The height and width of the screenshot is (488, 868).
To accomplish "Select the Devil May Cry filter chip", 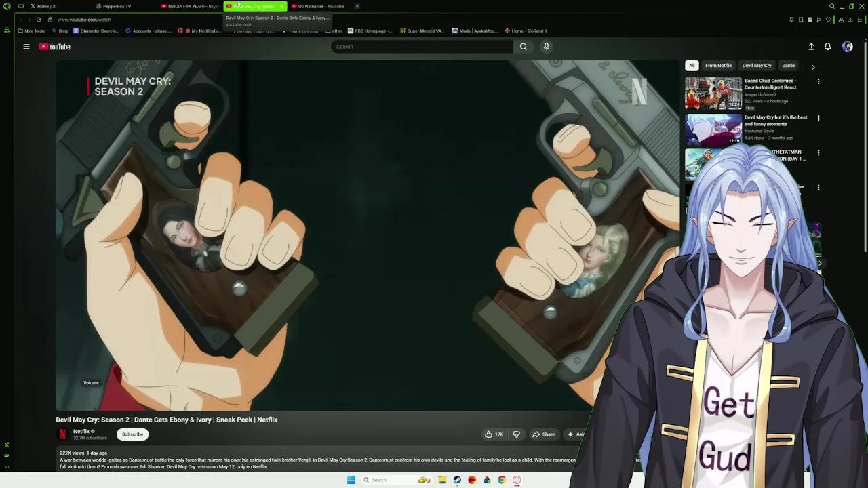I will coord(757,66).
